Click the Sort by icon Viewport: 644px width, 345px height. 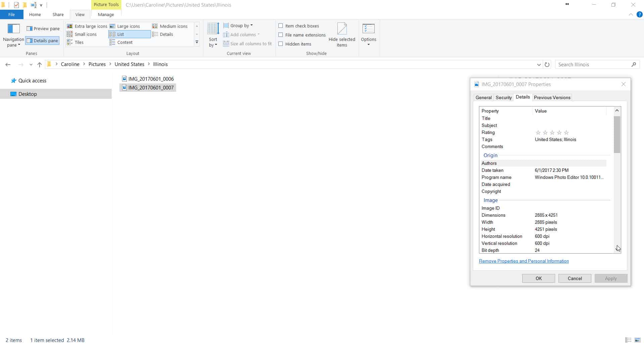coord(213,29)
